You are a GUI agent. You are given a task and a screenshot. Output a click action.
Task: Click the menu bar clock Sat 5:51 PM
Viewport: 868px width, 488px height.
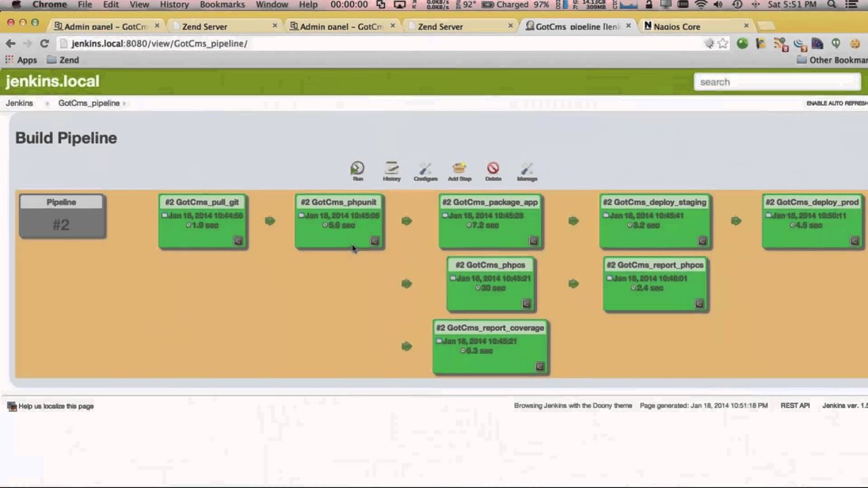pos(792,5)
